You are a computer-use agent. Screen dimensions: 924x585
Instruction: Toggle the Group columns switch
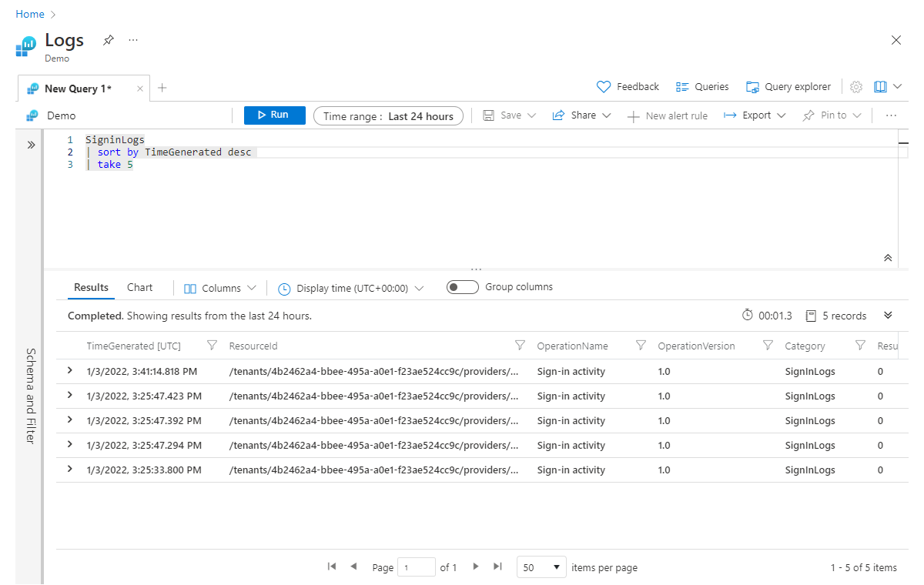[462, 287]
